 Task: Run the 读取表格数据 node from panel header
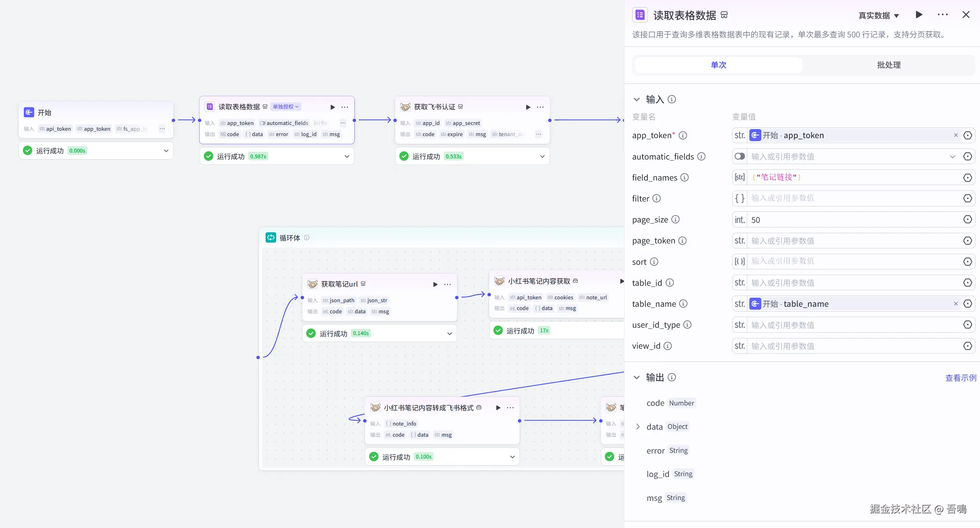(919, 15)
